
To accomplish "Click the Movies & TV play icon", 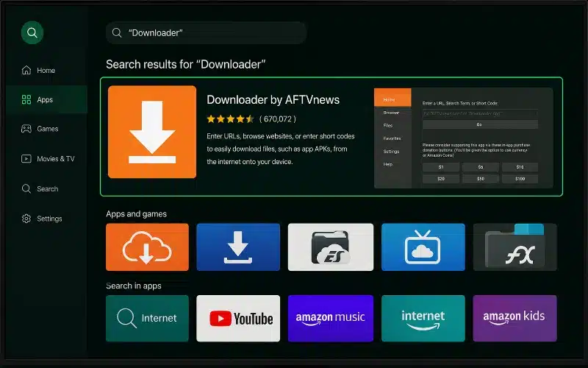I will [x=26, y=159].
